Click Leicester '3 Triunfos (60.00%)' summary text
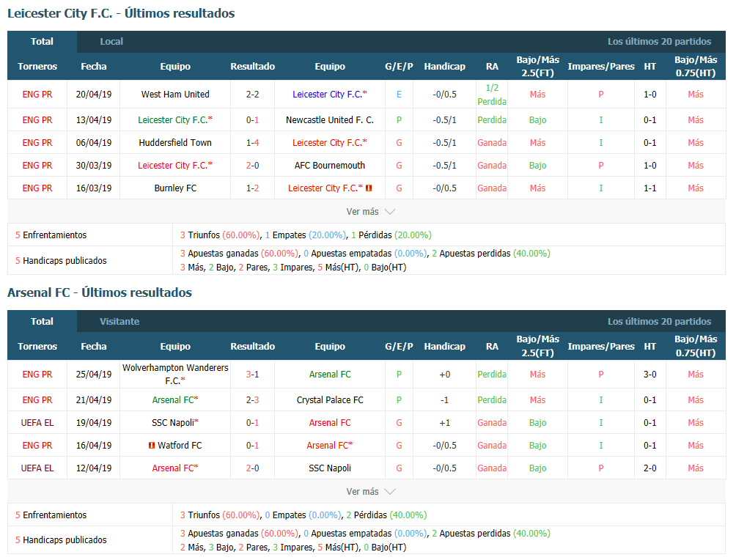 click(220, 235)
